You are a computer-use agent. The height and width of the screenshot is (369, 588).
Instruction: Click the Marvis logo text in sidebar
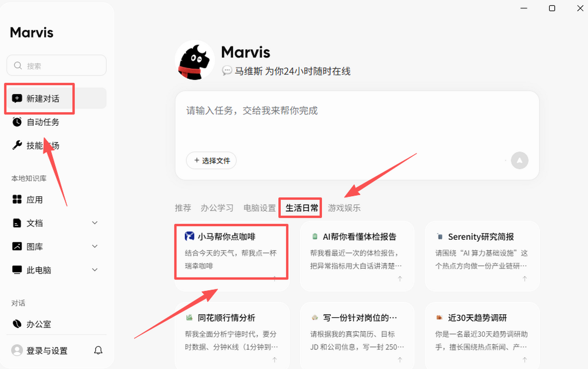click(32, 33)
